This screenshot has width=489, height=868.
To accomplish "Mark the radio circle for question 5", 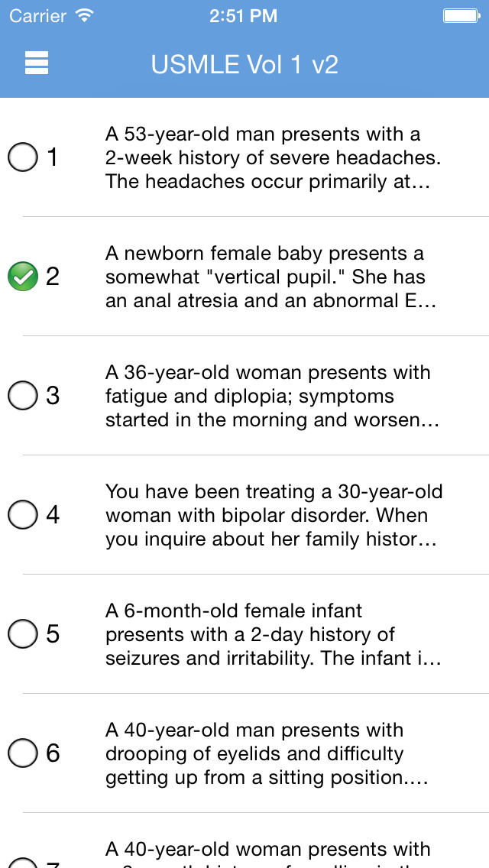I will tap(22, 634).
